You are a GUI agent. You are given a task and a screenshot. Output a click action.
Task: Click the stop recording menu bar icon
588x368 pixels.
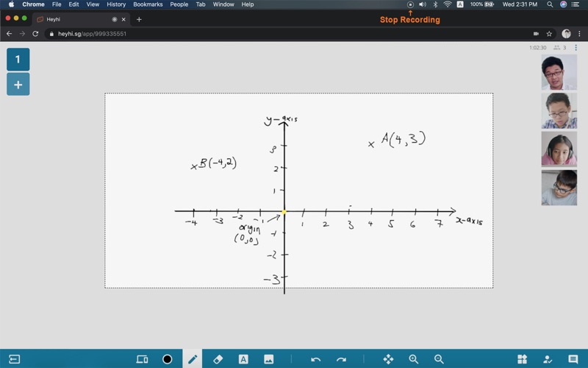coord(410,4)
